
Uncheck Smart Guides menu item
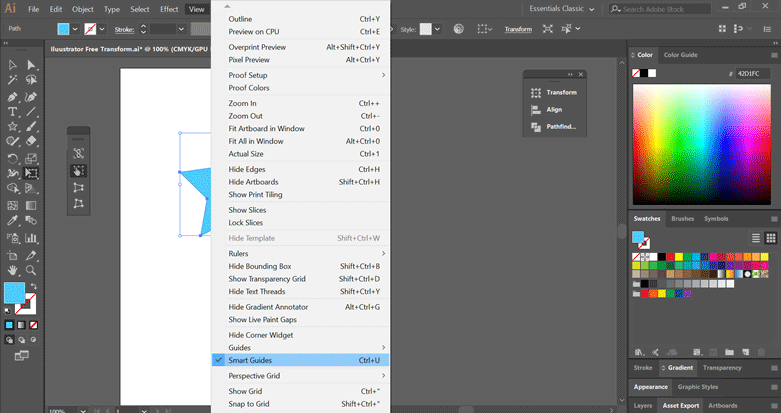(x=300, y=360)
